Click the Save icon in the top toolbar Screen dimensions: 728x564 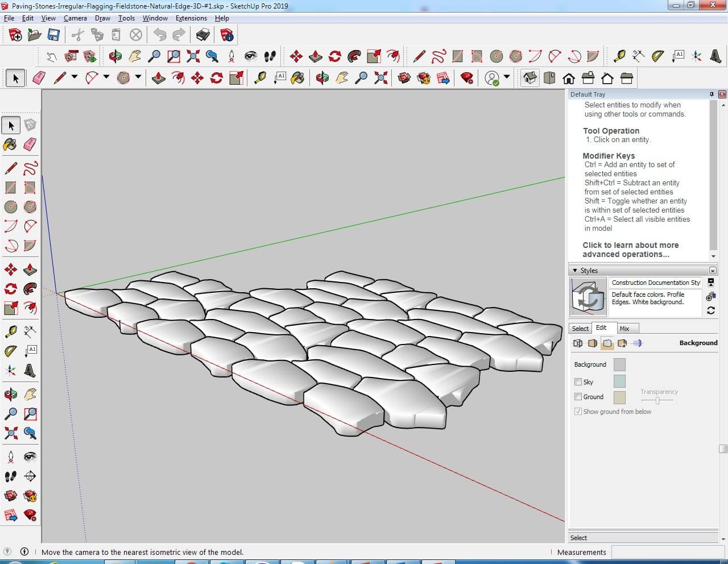point(53,35)
